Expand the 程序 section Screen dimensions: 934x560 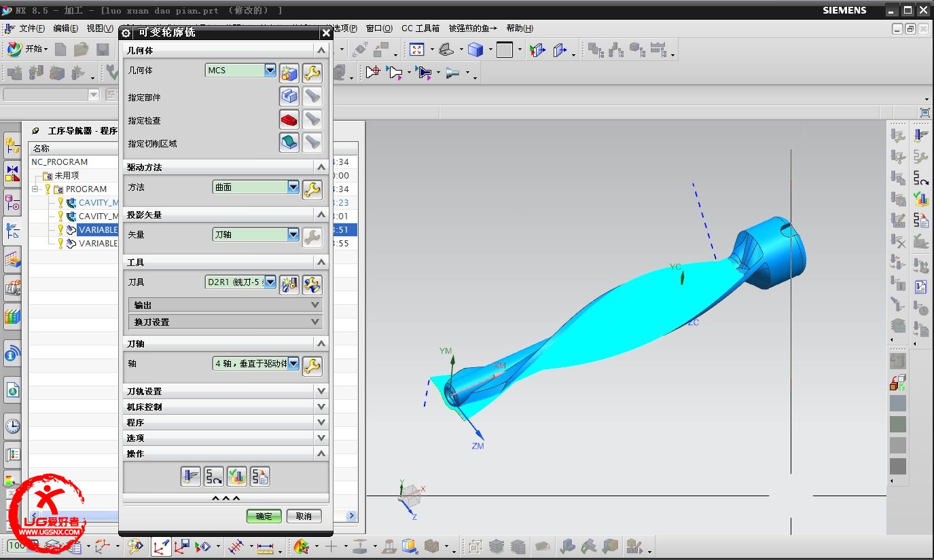(226, 422)
